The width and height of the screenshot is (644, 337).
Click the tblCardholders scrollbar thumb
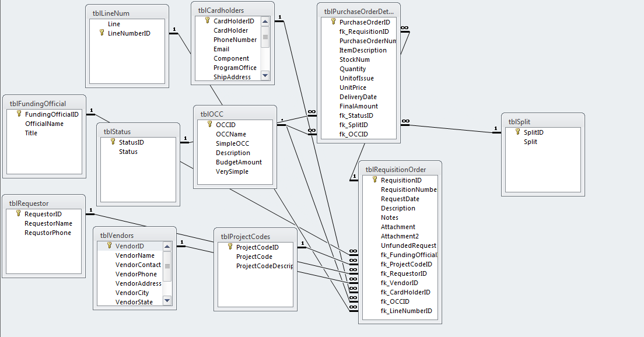(265, 37)
